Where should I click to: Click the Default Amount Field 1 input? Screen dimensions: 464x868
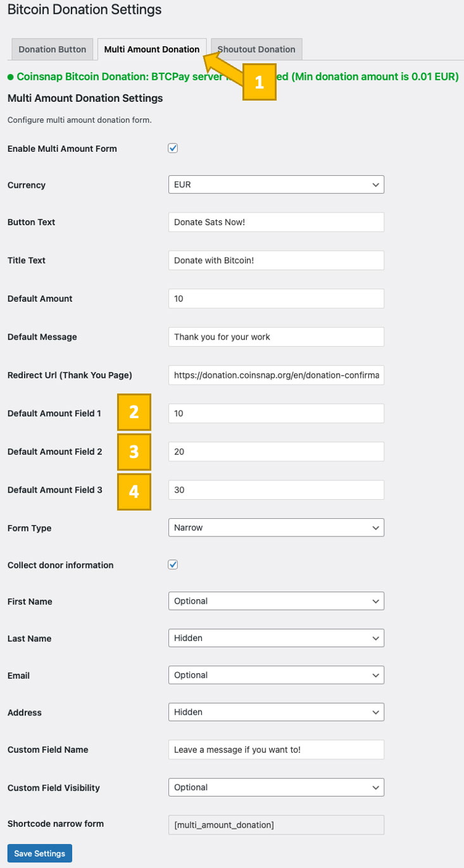click(x=276, y=414)
